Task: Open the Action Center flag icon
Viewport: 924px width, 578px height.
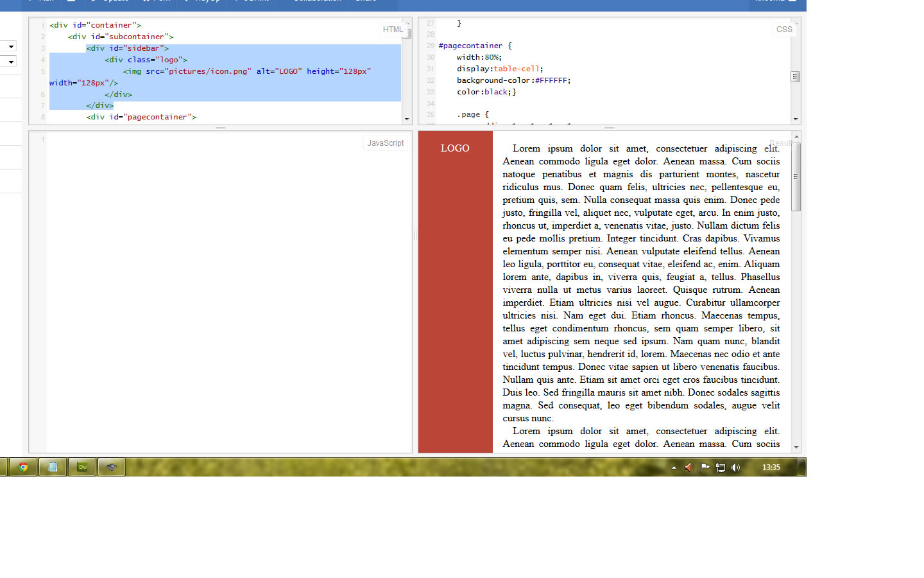Action: pos(705,468)
